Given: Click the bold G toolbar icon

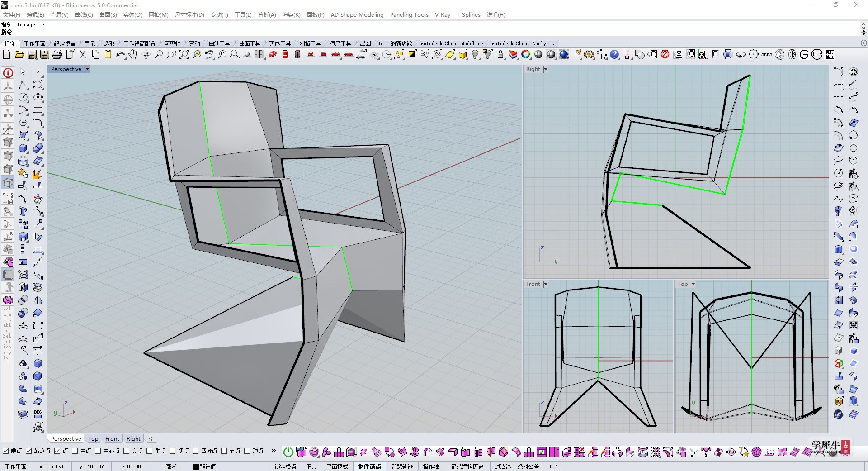Looking at the screenshot, I should (x=804, y=55).
